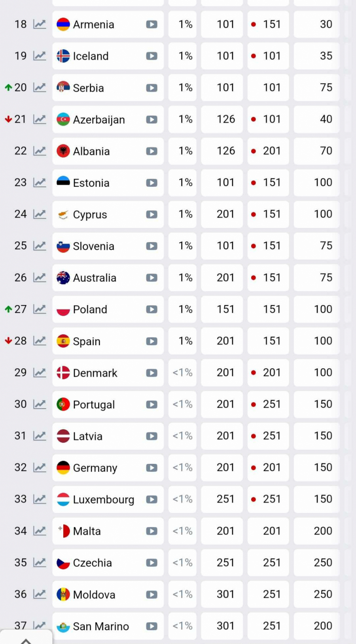Click the Australia flag icon
The height and width of the screenshot is (644, 356).
(x=63, y=278)
